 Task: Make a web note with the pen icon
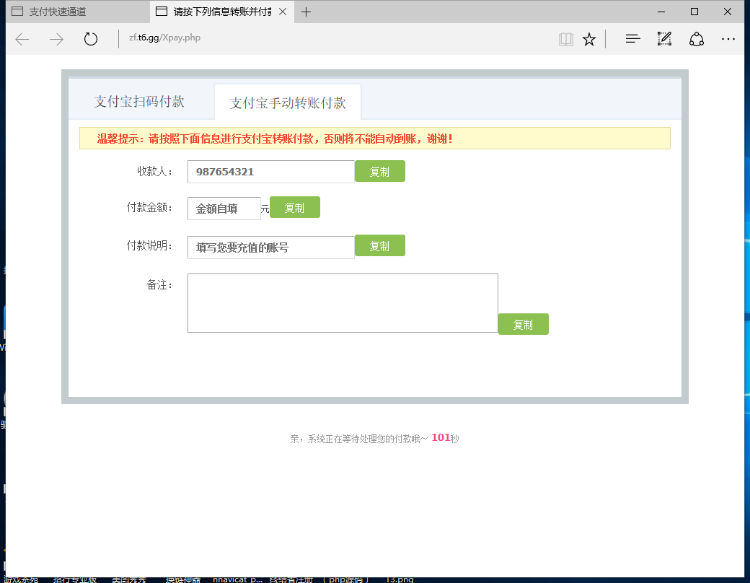(664, 39)
